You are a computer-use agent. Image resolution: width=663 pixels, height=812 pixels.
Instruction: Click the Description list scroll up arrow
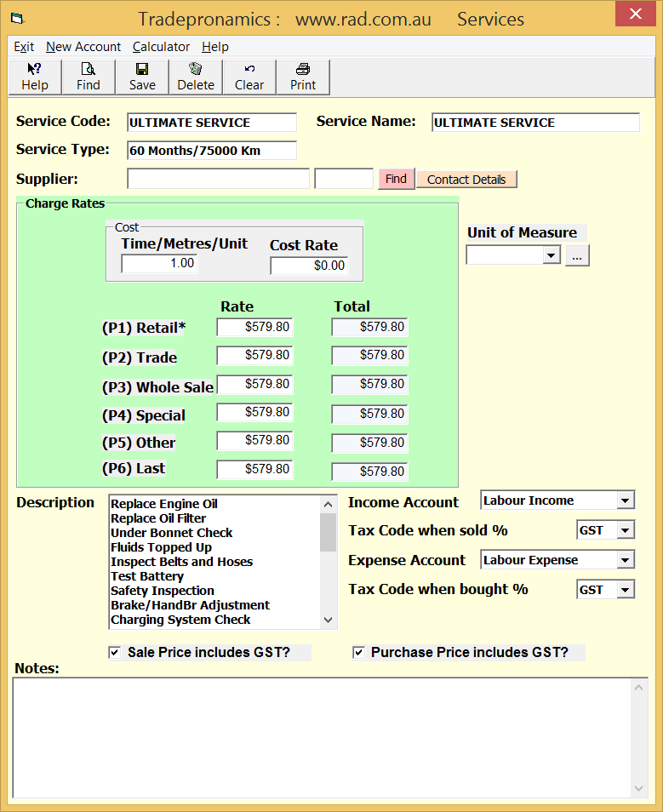(328, 505)
